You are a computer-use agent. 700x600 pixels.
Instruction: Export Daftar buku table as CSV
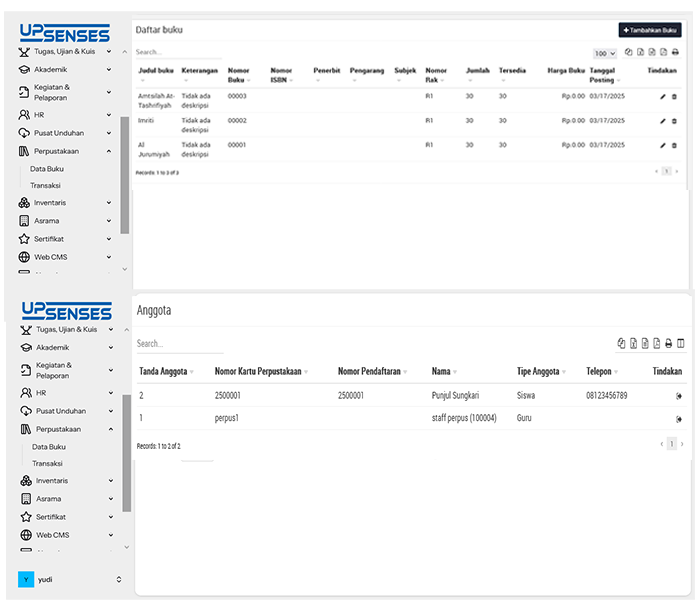point(652,52)
